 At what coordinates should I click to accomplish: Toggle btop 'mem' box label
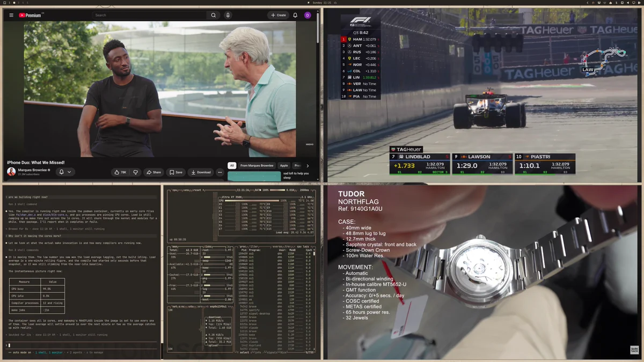pyautogui.click(x=174, y=247)
